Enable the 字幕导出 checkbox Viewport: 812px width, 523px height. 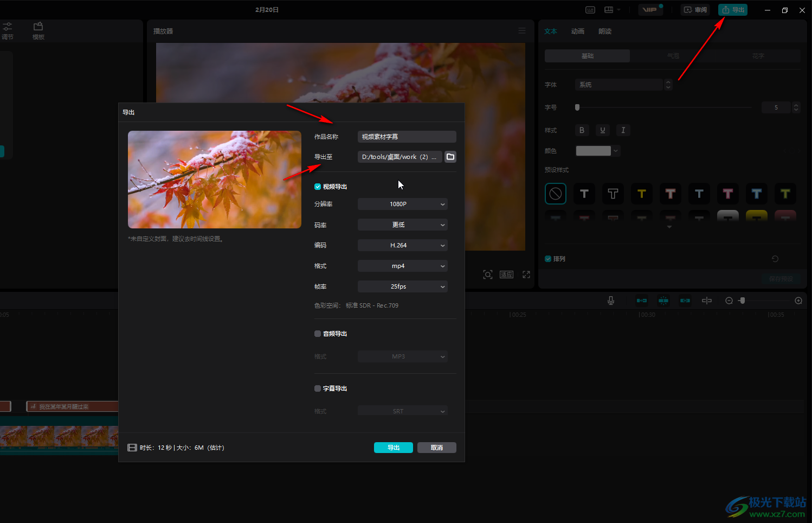318,388
